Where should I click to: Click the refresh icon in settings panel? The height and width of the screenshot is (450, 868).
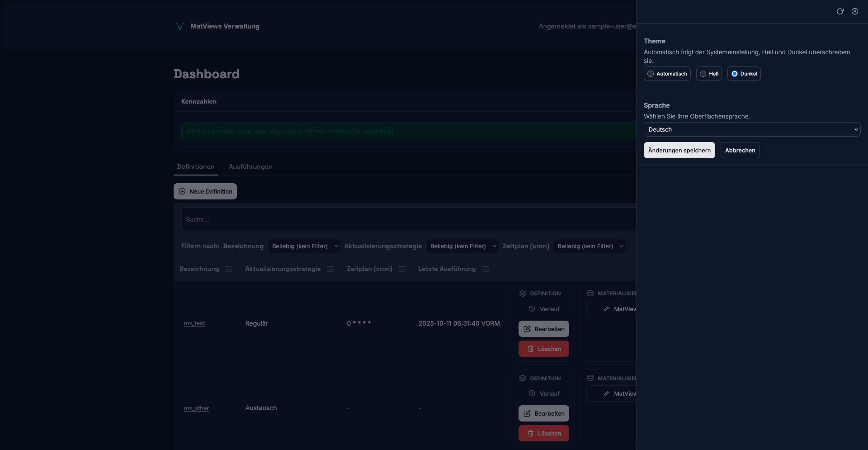pyautogui.click(x=840, y=11)
